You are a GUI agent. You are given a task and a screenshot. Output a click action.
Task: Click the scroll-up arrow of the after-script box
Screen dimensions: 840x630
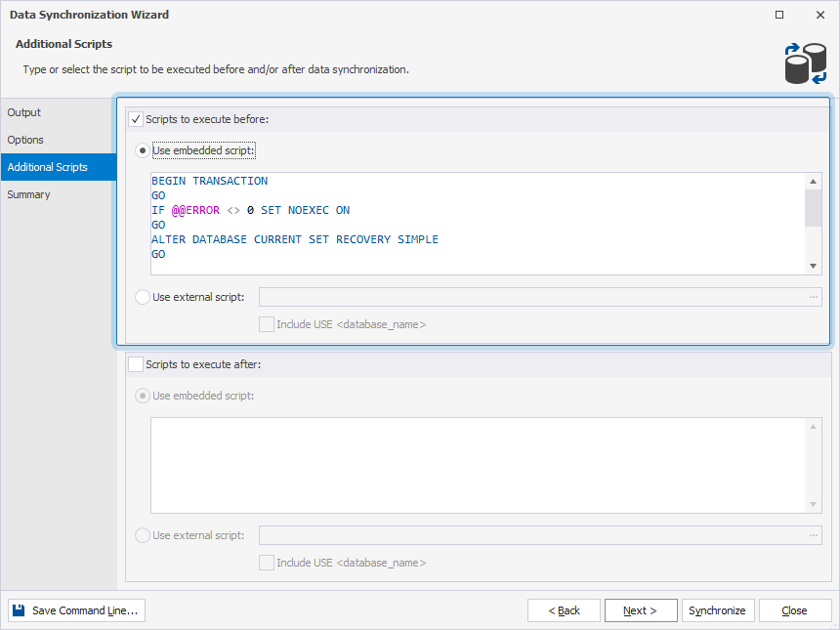click(813, 426)
